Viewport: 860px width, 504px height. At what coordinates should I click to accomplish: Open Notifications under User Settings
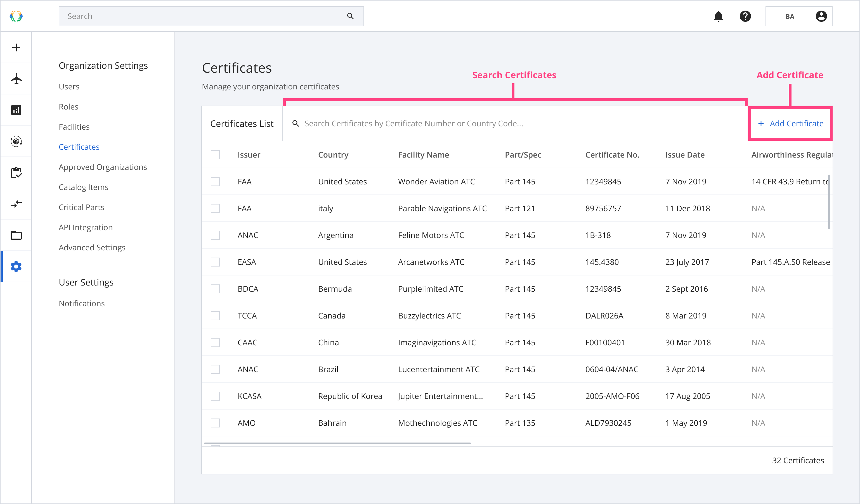tap(82, 303)
